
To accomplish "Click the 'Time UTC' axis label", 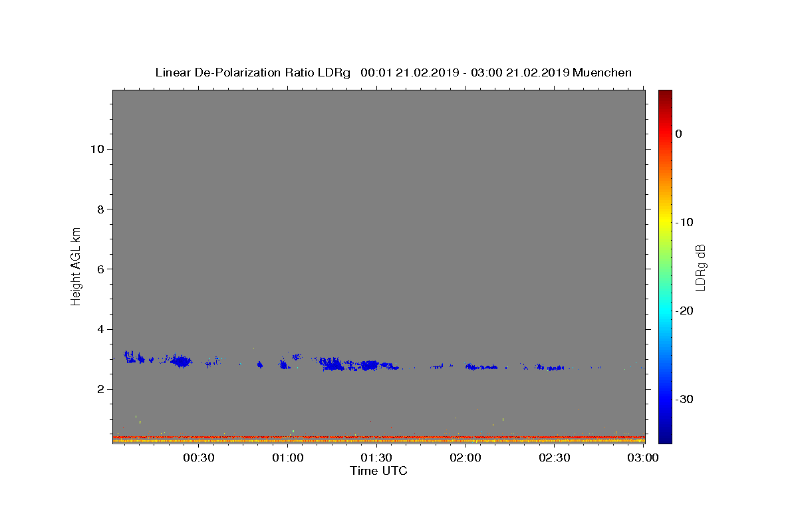I will (x=378, y=471).
